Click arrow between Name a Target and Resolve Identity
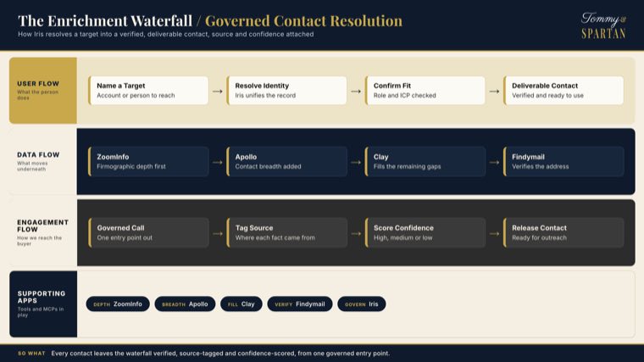This screenshot has height=362, width=644. (x=218, y=92)
